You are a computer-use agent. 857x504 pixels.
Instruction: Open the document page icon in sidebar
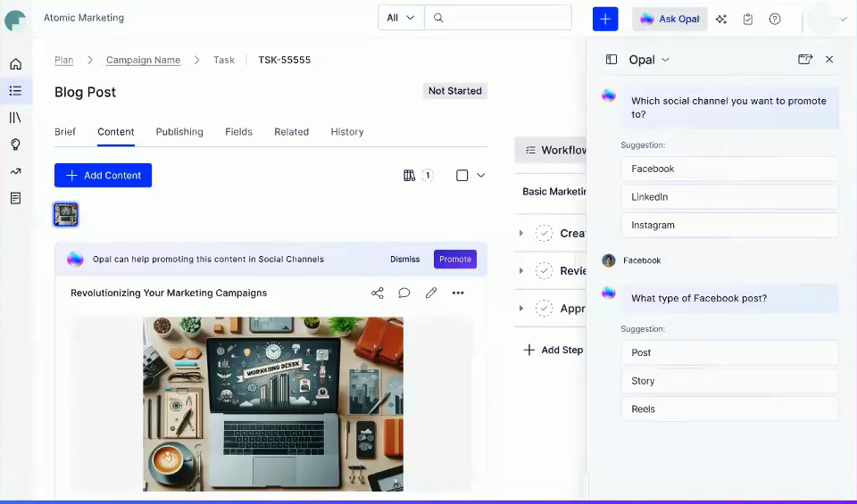tap(16, 198)
